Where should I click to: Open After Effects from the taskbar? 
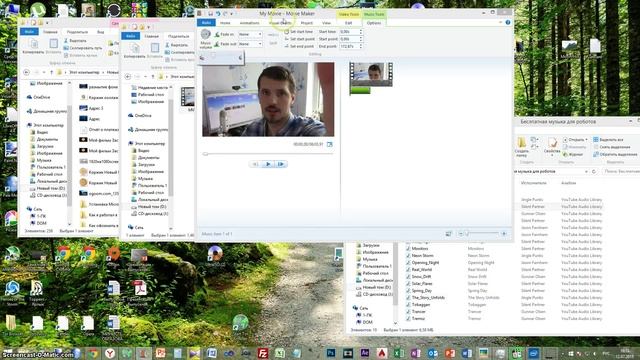pos(364,353)
